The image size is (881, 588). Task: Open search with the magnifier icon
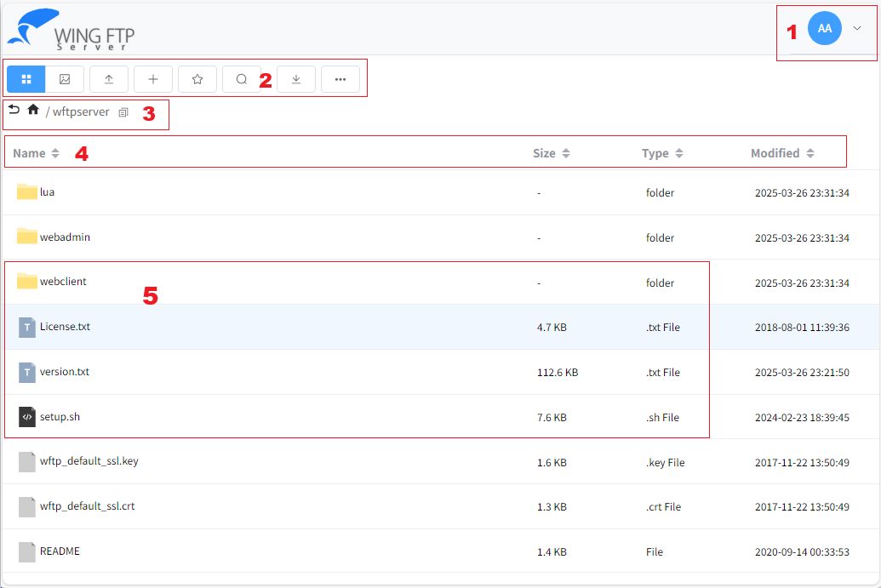coord(242,79)
